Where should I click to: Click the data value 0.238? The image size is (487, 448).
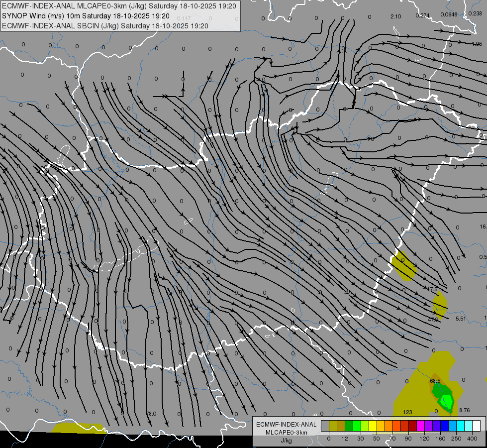(x=475, y=13)
